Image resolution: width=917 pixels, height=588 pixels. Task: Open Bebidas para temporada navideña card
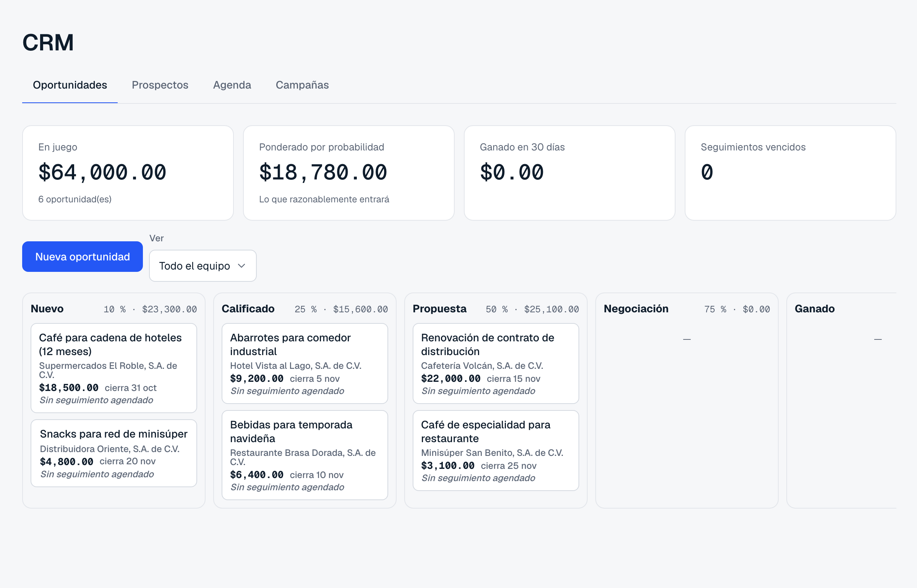(305, 455)
